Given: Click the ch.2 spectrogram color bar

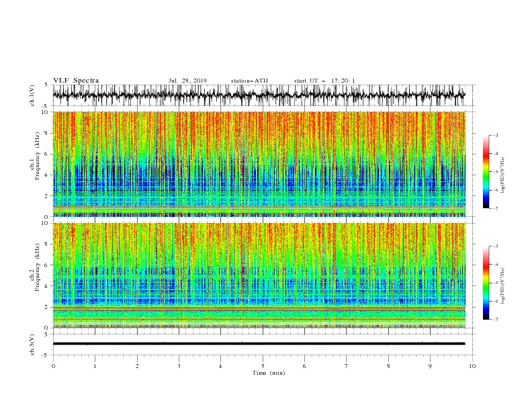Looking at the screenshot, I should coord(486,283).
